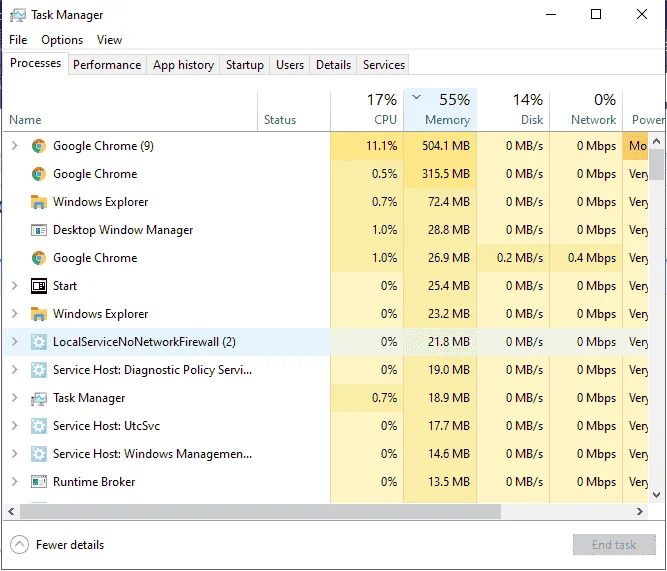Click horizontal scrollbar left arrow
667x571 pixels.
point(11,512)
